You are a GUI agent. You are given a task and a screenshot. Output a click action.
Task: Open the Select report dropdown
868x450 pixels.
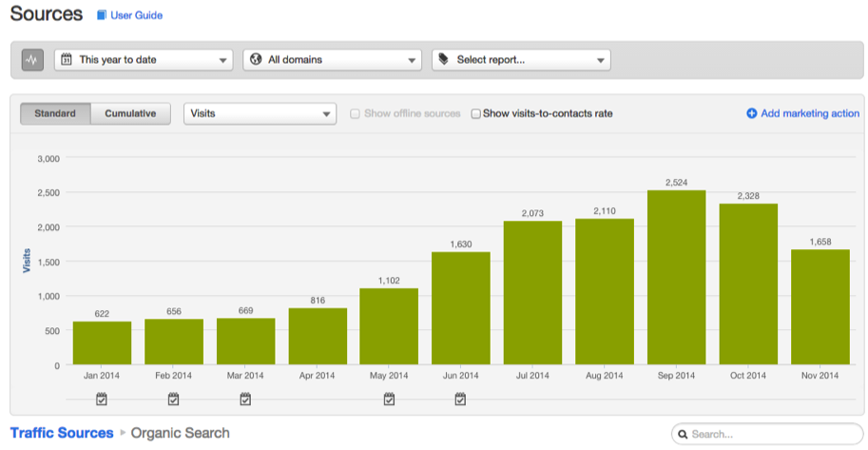[521, 60]
